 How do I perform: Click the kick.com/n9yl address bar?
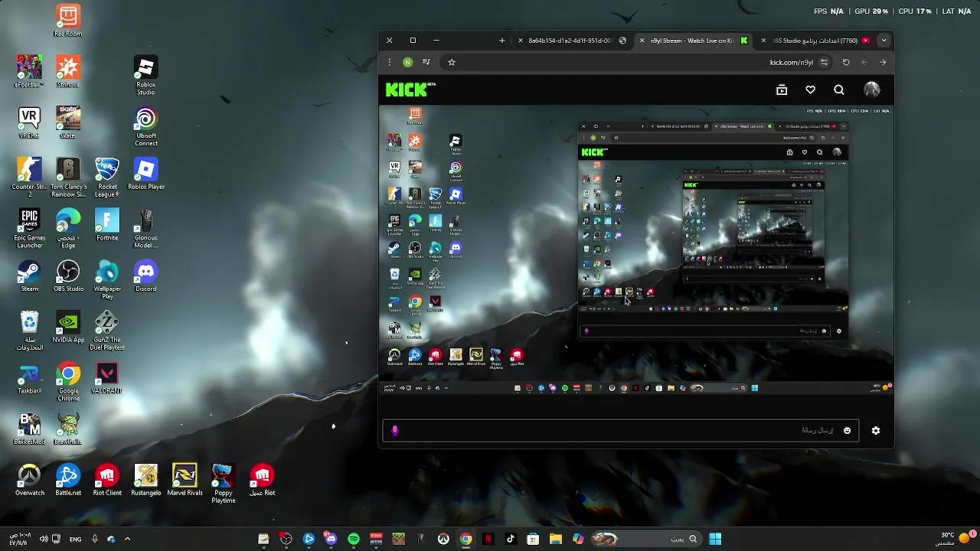pos(635,62)
